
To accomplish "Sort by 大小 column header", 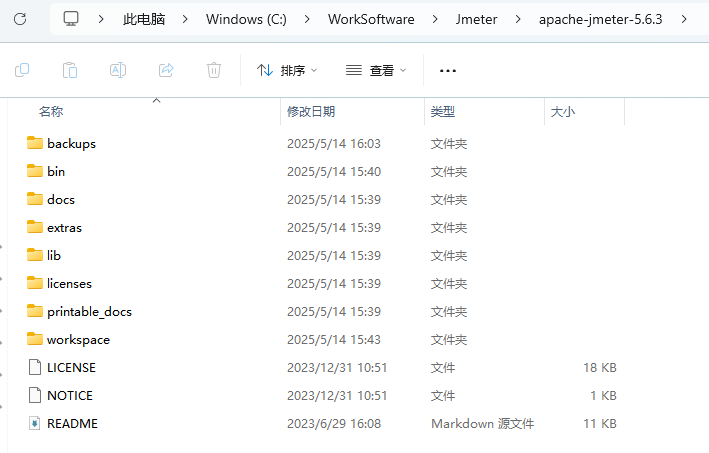I will pos(563,112).
